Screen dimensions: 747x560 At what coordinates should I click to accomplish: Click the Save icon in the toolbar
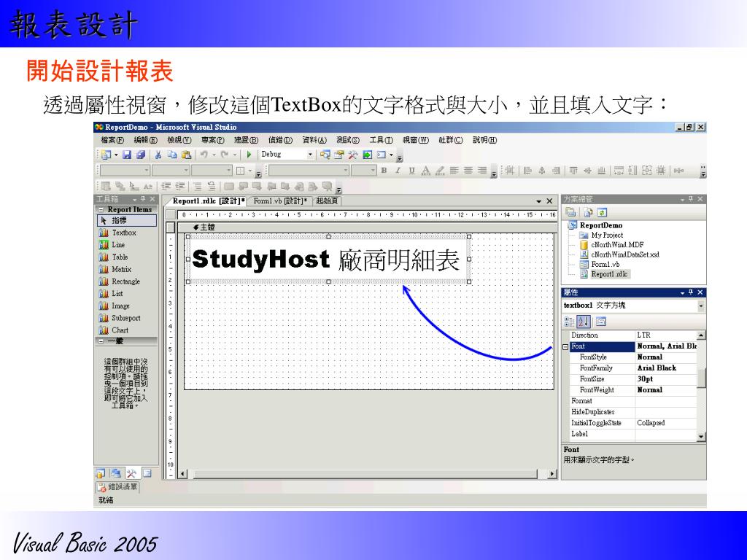[x=127, y=155]
